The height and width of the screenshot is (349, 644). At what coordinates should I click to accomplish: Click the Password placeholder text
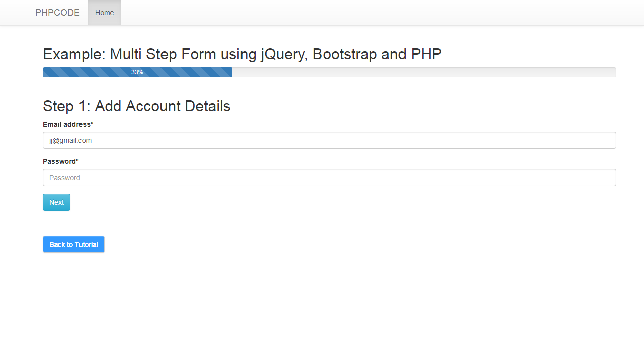(64, 178)
